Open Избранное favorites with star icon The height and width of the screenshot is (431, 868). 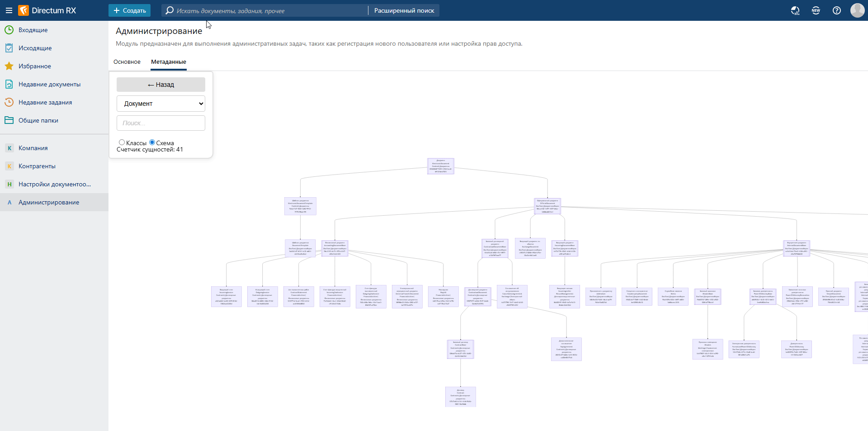[34, 66]
